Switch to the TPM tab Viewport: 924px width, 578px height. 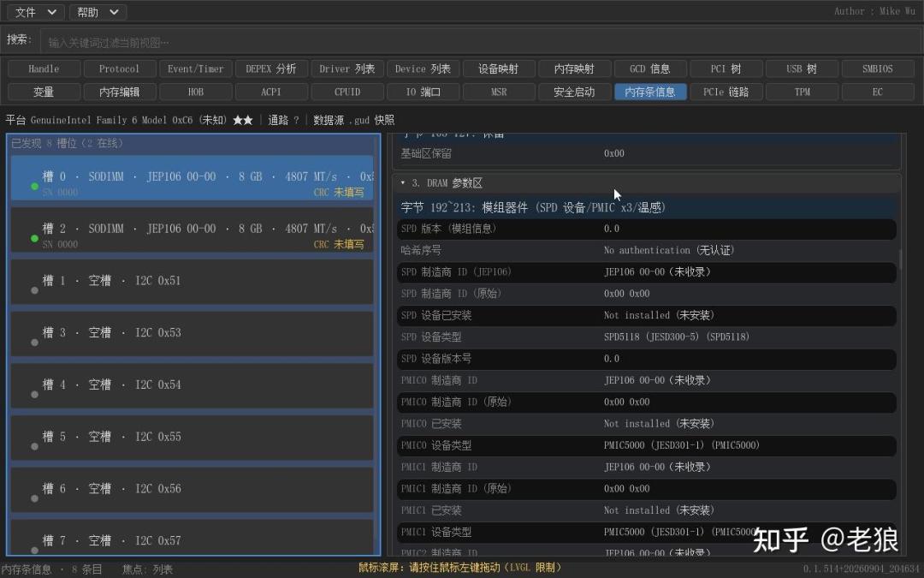pos(802,92)
